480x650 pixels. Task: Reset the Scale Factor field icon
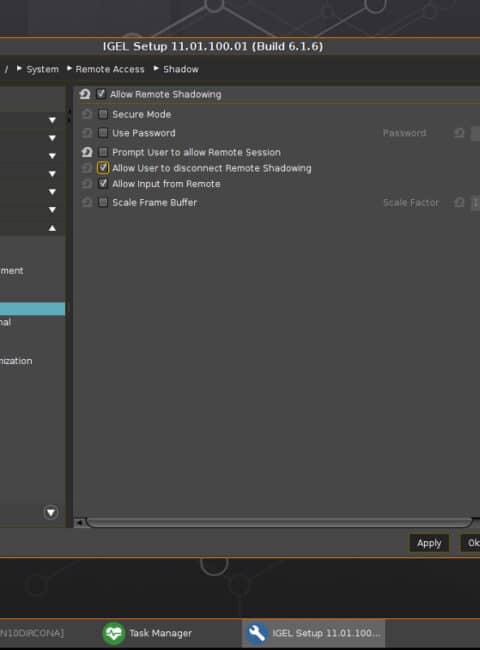pos(459,202)
